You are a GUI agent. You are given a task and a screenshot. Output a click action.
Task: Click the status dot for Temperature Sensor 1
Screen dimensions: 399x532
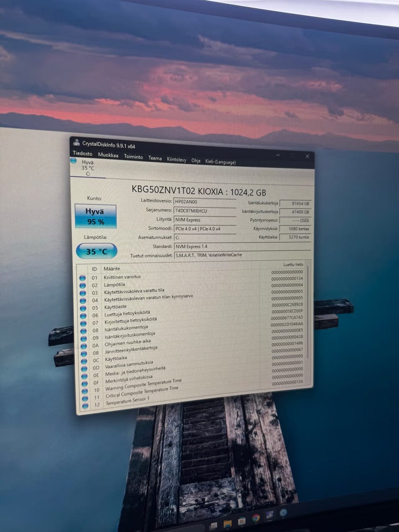coord(85,406)
